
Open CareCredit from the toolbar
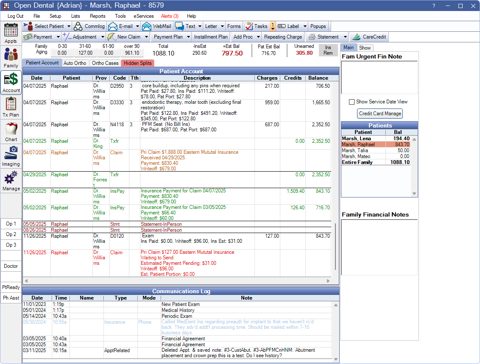pos(370,37)
